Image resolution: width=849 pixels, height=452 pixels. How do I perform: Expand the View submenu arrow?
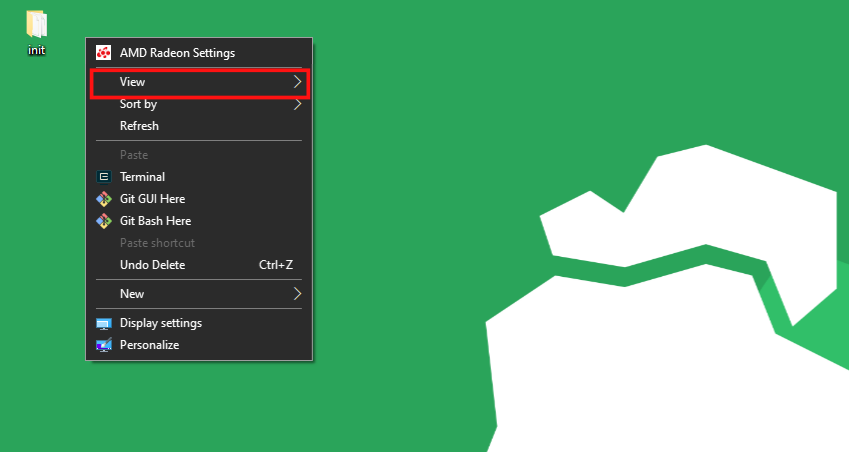point(297,82)
